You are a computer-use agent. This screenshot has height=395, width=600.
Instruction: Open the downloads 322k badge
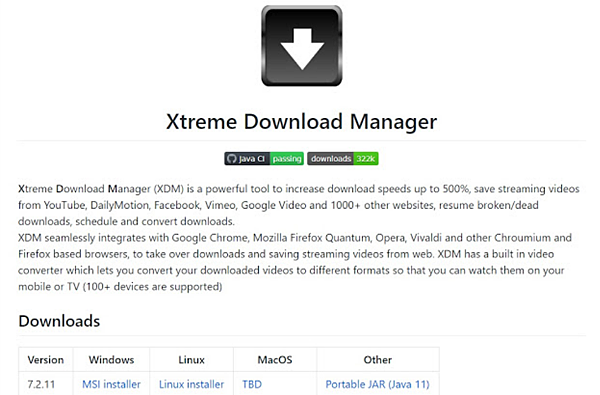pos(343,158)
